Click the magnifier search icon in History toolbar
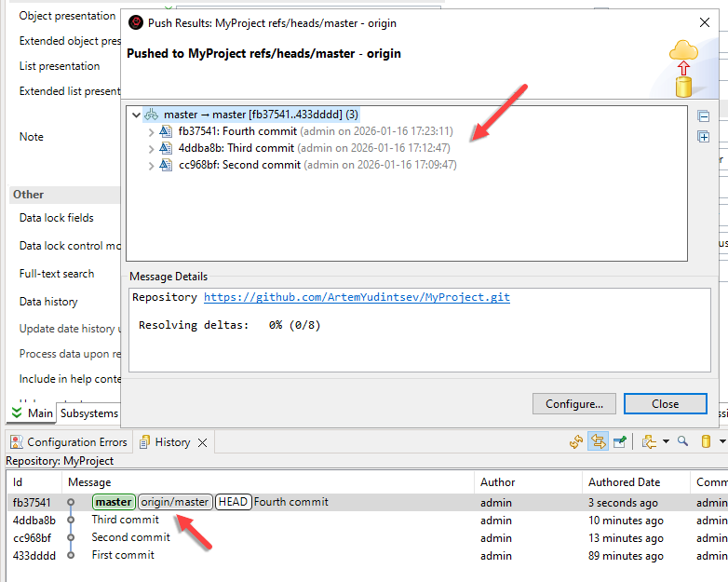This screenshot has width=728, height=582. [x=682, y=442]
